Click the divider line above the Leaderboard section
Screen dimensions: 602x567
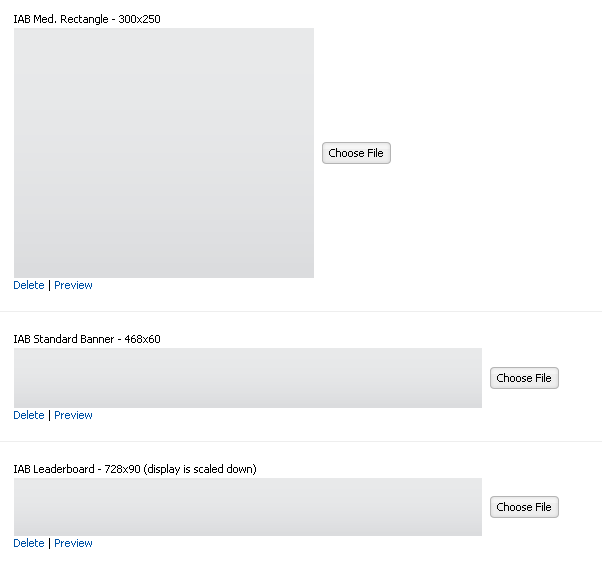(301, 441)
